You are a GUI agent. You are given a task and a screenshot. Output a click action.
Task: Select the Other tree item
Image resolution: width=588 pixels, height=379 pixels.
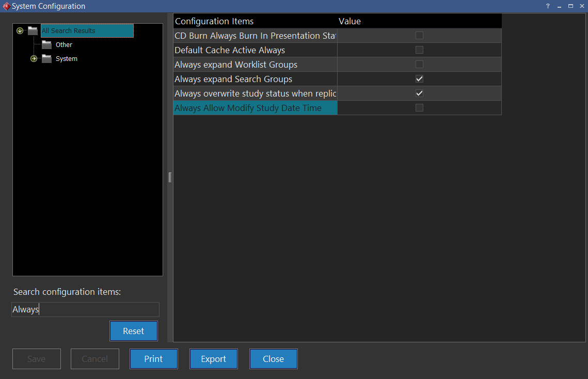64,45
